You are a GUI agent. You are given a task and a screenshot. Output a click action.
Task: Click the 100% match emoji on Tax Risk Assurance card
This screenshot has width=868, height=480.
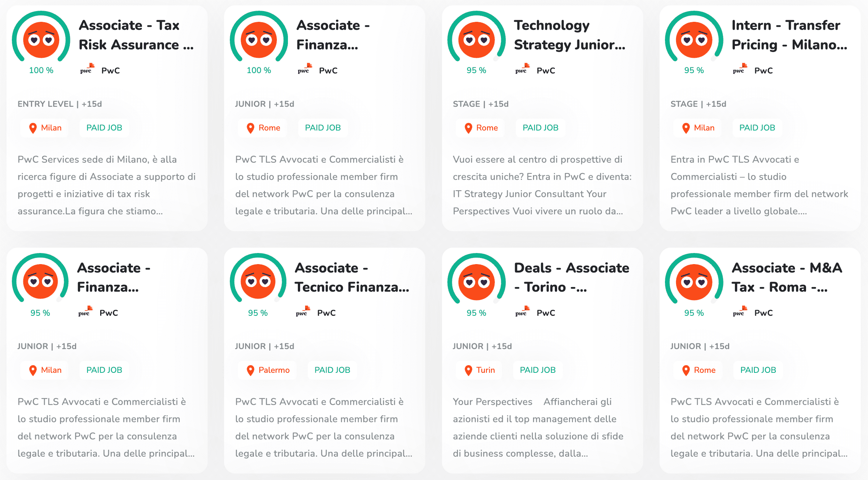(41, 39)
